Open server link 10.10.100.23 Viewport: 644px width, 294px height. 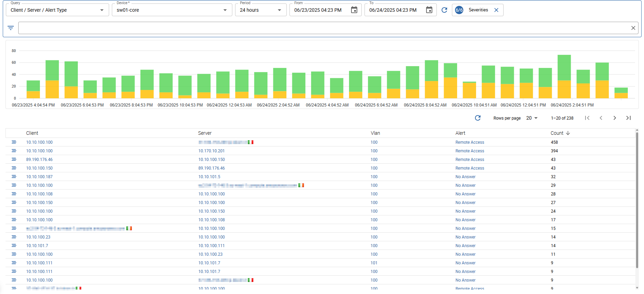click(210, 254)
